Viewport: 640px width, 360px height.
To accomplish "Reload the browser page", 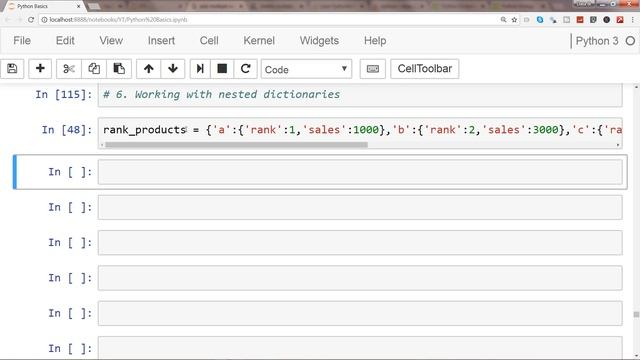I will coord(31,20).
